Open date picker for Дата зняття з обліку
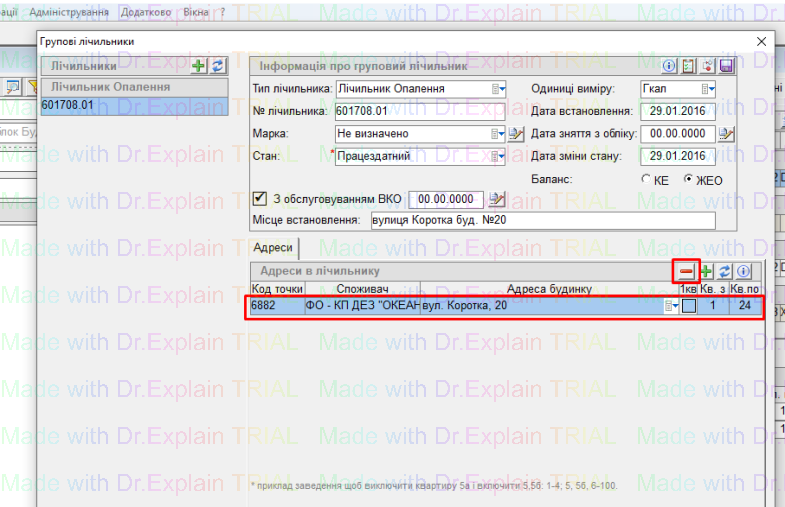 click(x=727, y=134)
